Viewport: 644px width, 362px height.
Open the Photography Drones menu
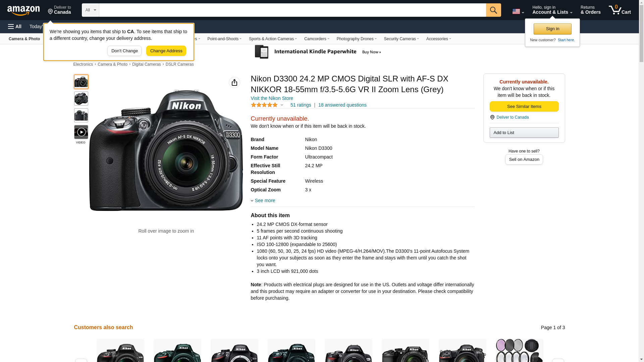[356, 39]
